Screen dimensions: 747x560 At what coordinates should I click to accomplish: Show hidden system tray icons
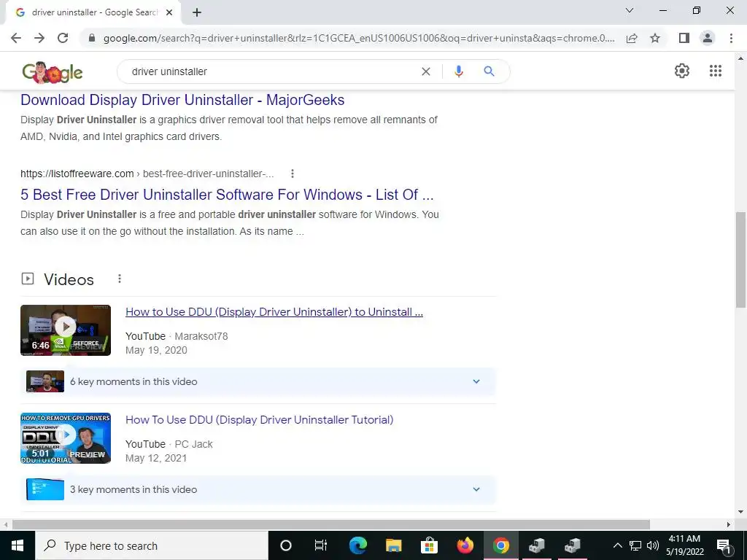(x=617, y=545)
